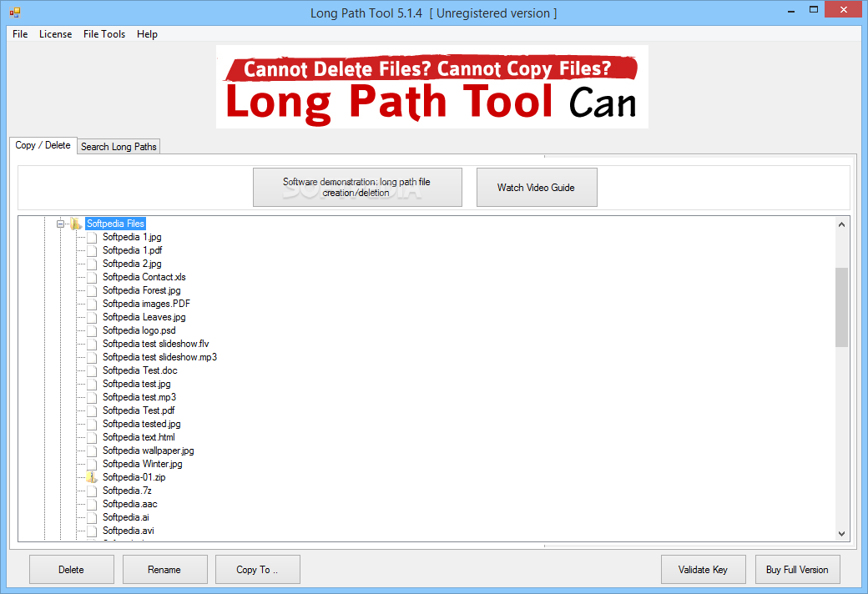Click the file icon beside Softpedia Winter.jpg
This screenshot has width=868, height=594.
coord(92,464)
